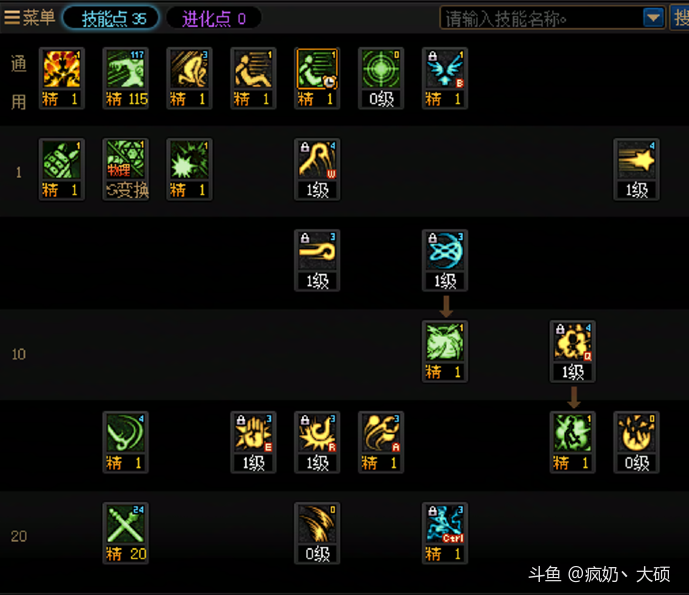Click the cyan crescent moon skill icon

click(445, 260)
